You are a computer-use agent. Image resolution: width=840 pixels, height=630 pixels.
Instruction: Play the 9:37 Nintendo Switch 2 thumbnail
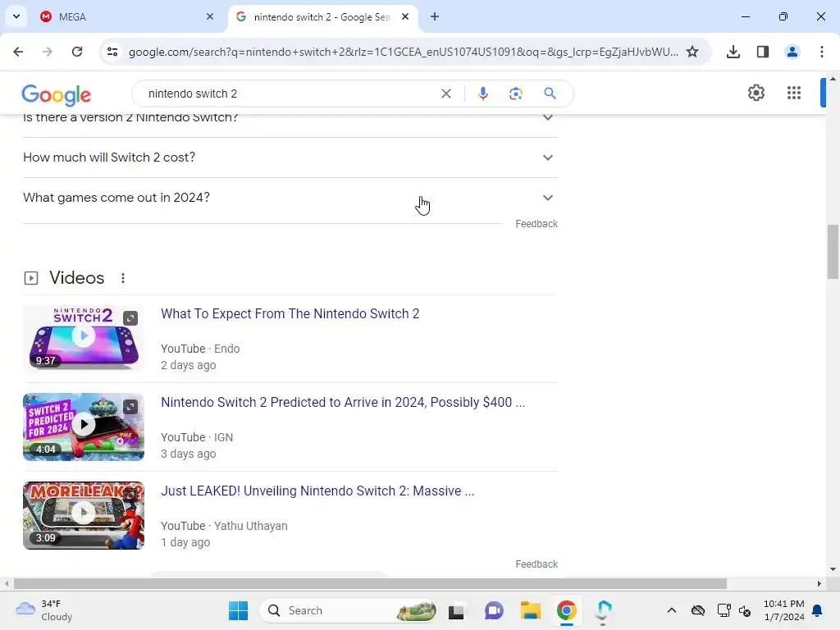(x=84, y=338)
